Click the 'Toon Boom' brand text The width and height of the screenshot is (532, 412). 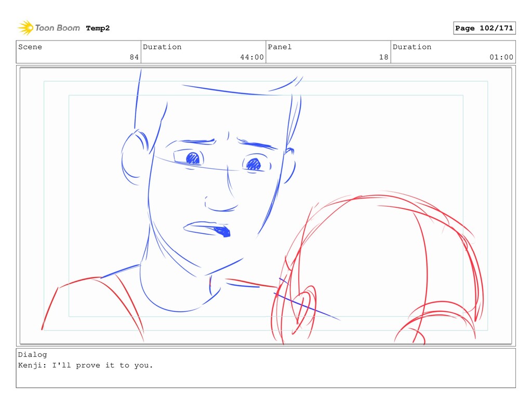pyautogui.click(x=57, y=28)
